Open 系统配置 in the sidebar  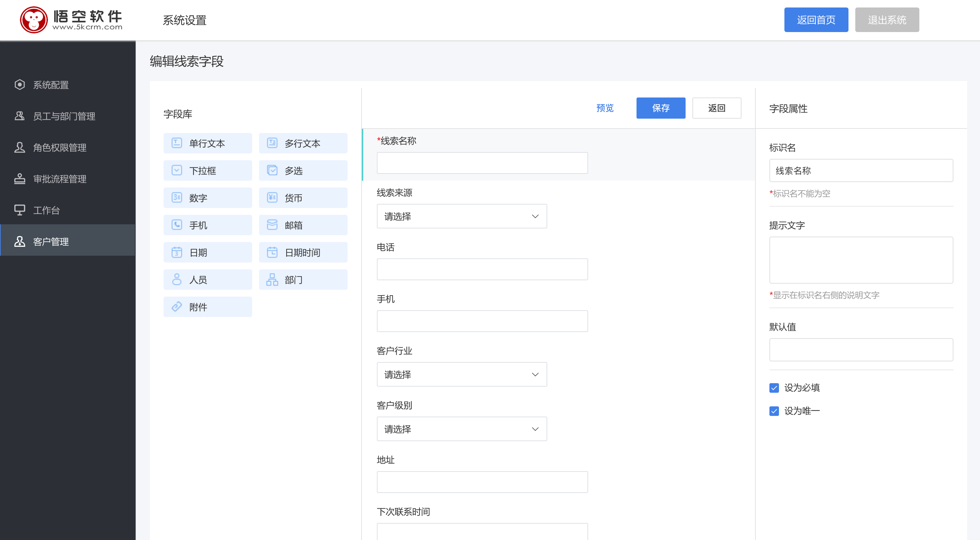click(x=50, y=85)
